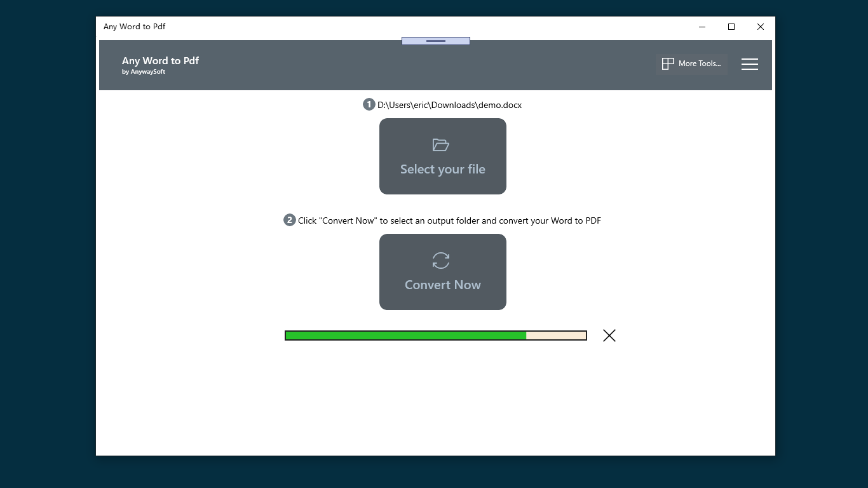Open the hamburger menu
The width and height of the screenshot is (868, 488).
click(x=750, y=64)
